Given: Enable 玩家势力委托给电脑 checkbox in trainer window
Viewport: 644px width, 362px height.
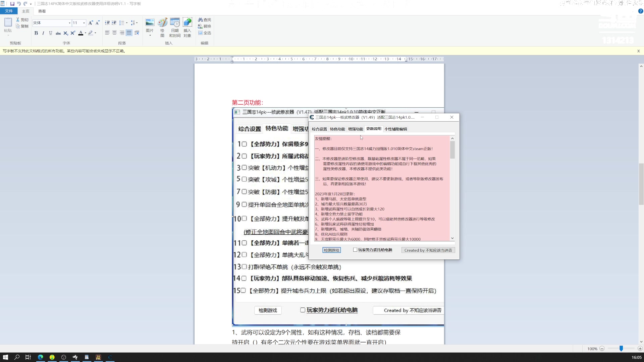Looking at the screenshot, I should click(355, 250).
